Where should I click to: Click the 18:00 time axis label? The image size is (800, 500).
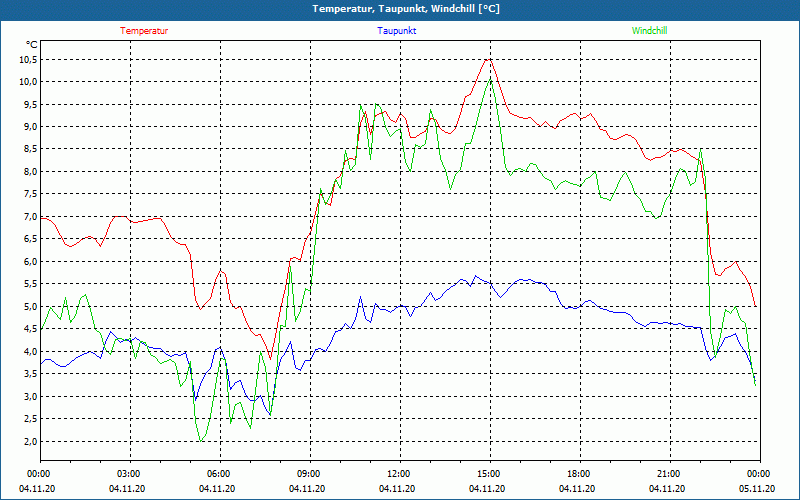pos(580,474)
